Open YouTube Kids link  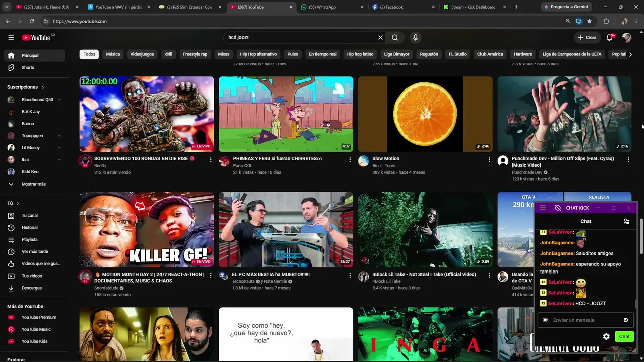(x=35, y=341)
